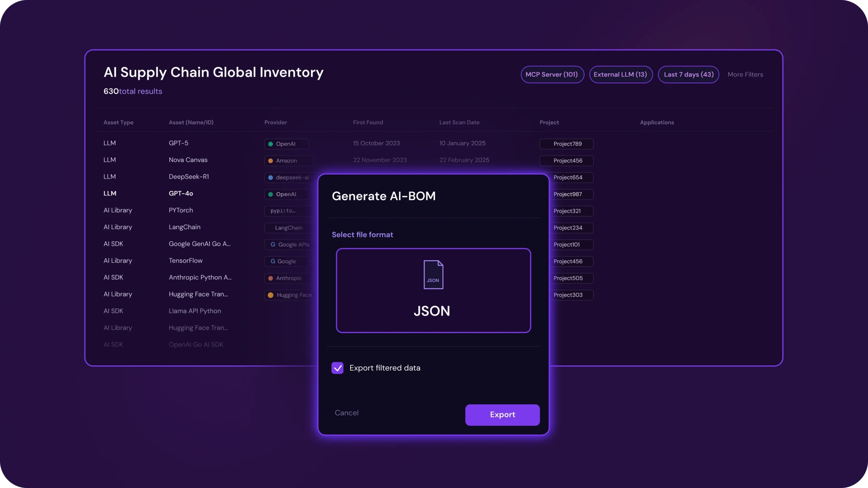Apply the Last 7 days (43) filter

pos(689,74)
